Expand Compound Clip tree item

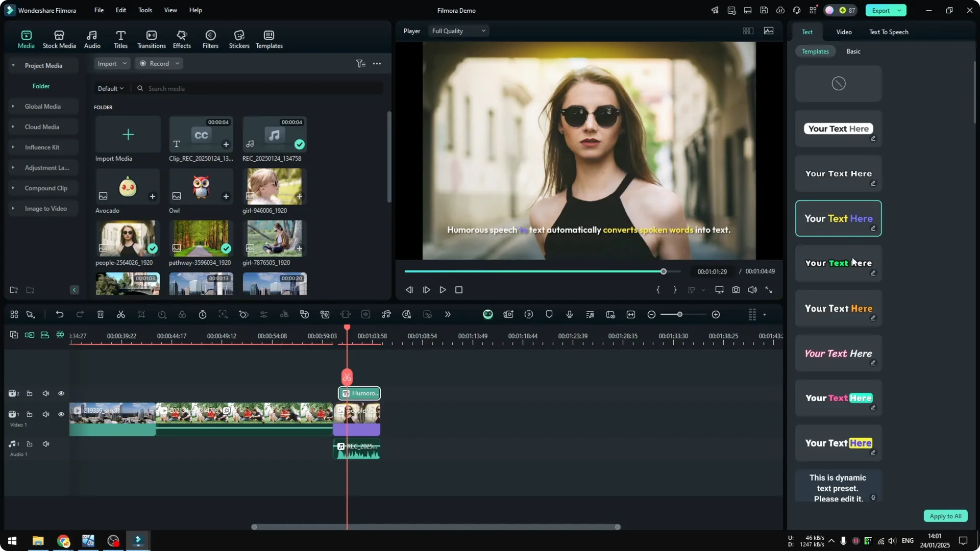pyautogui.click(x=13, y=188)
